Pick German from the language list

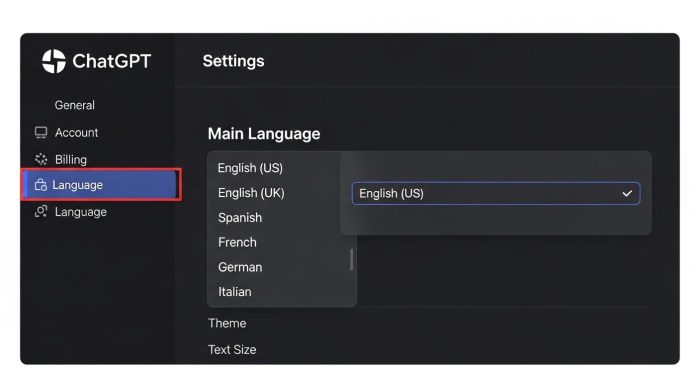(240, 267)
